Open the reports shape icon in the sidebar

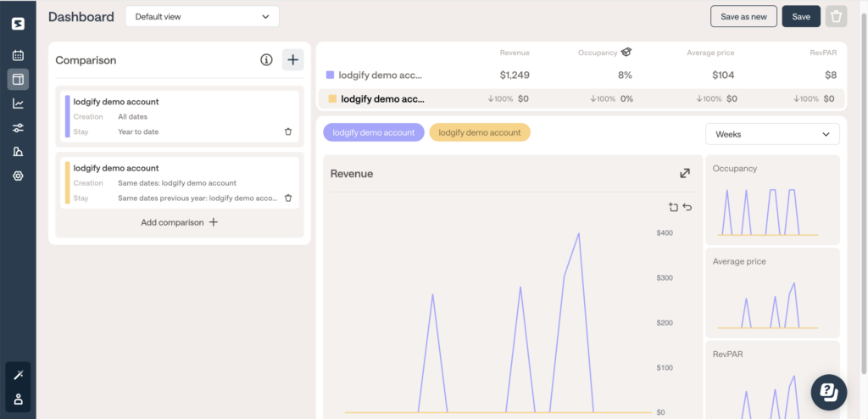click(x=19, y=152)
